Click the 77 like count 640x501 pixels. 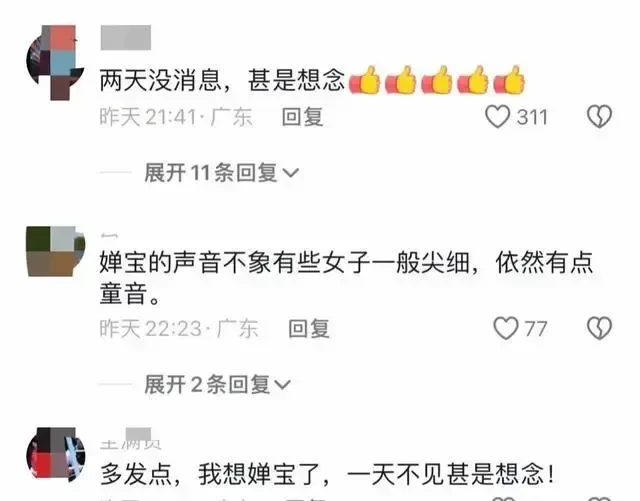(536, 329)
